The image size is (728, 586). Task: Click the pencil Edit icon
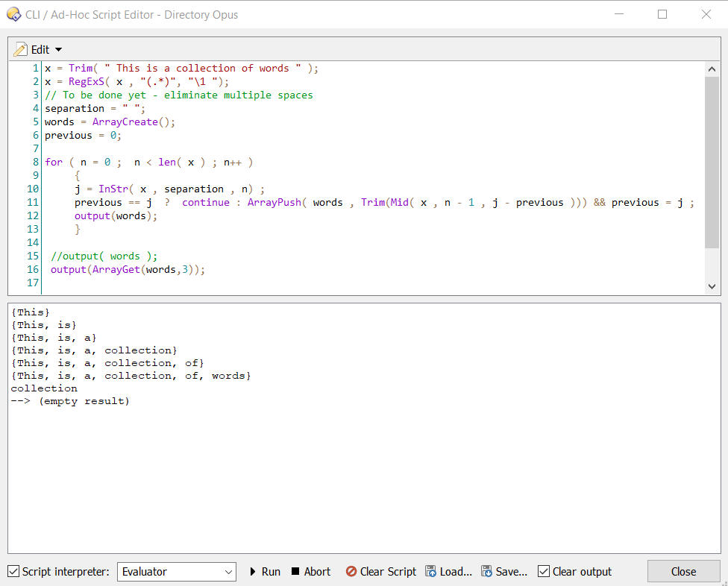coord(21,49)
